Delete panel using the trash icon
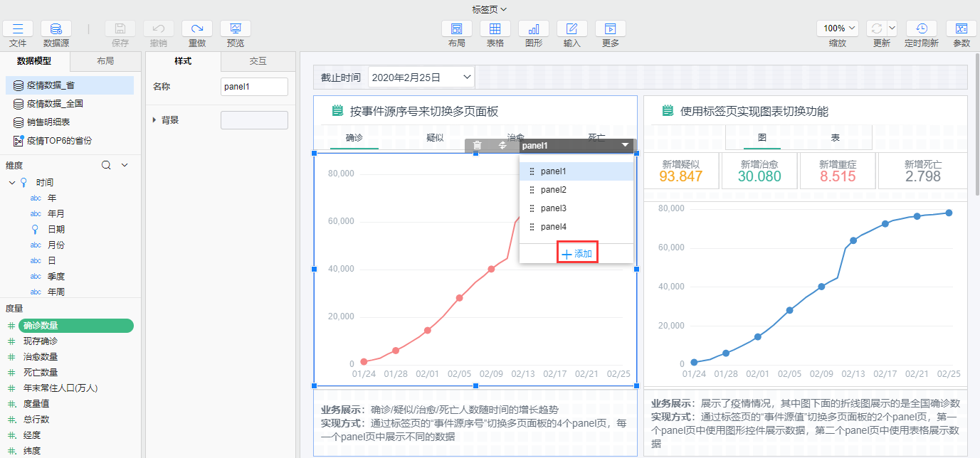 click(478, 145)
